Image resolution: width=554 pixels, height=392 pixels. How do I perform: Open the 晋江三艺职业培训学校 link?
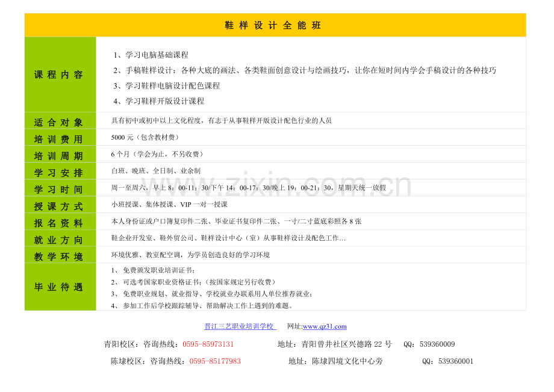(x=239, y=326)
